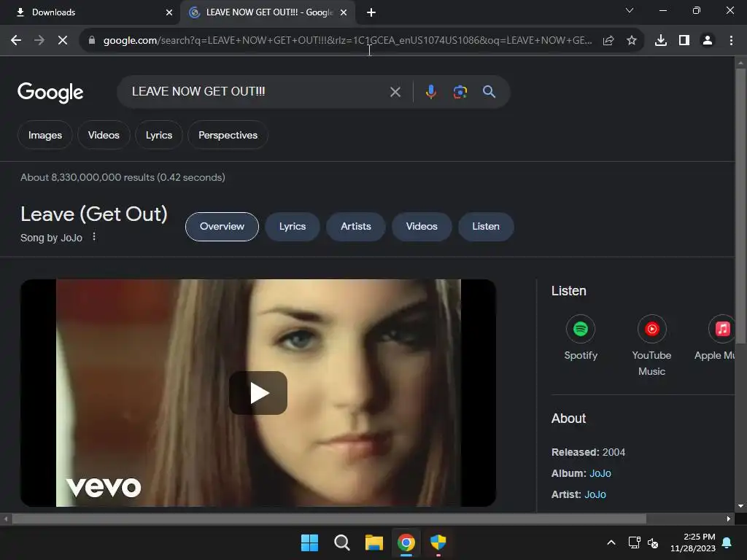Select the Artists song tab

point(356,227)
